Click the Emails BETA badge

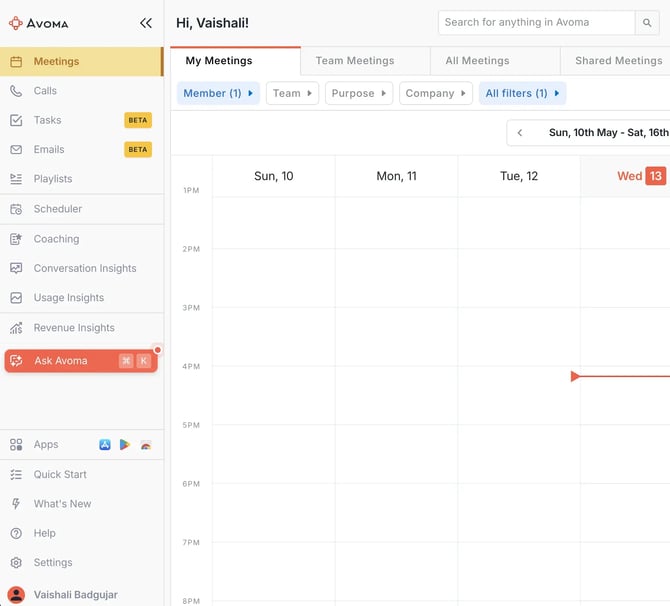pyautogui.click(x=138, y=150)
